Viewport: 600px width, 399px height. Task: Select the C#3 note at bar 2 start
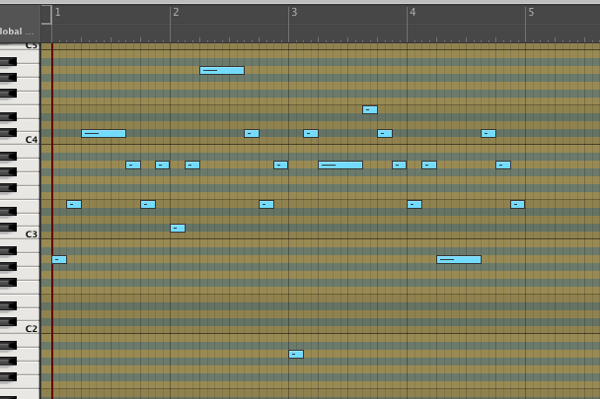coord(178,228)
